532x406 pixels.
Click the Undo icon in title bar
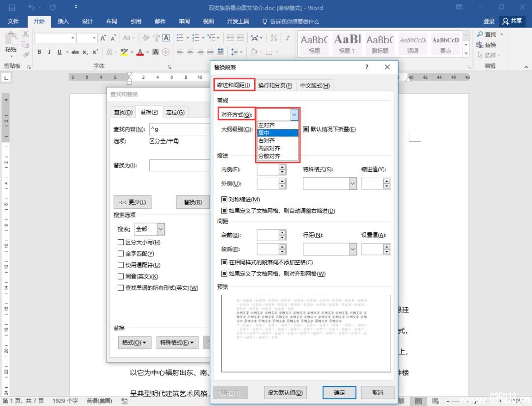[32, 7]
